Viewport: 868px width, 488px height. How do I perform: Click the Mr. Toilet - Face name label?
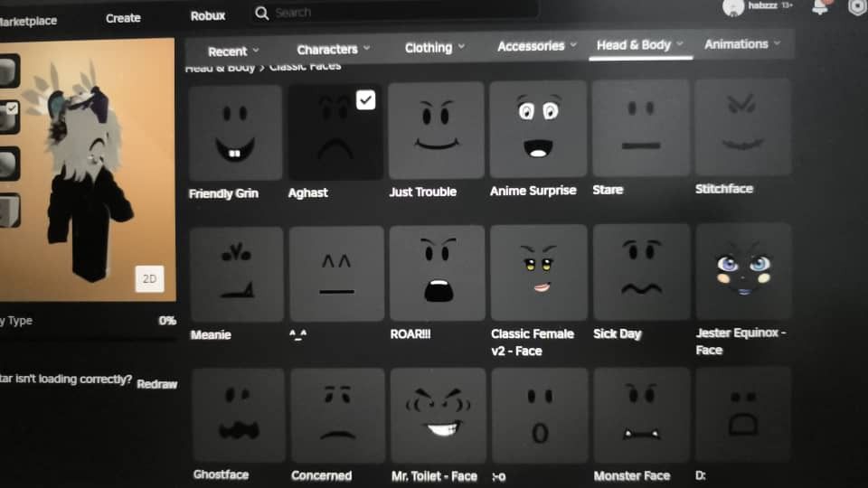[x=434, y=476]
